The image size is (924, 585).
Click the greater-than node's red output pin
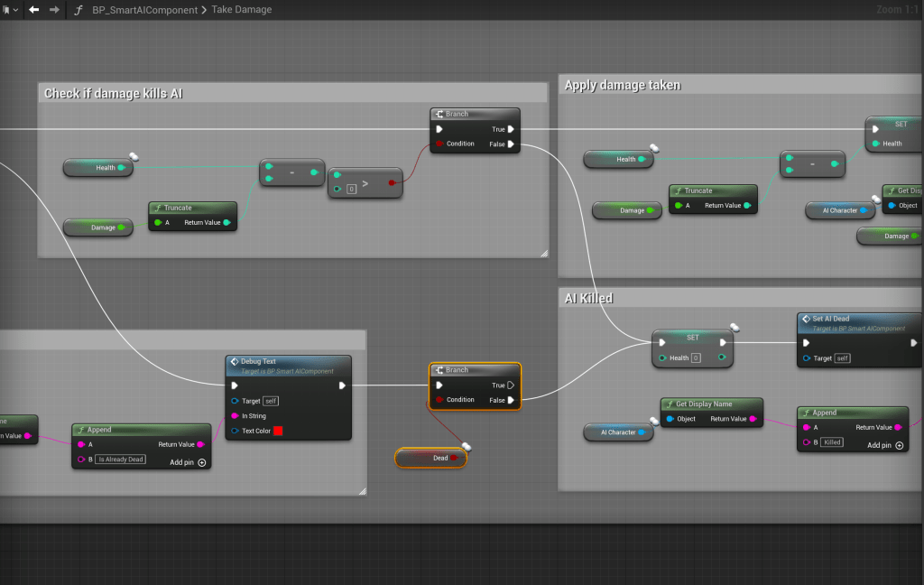tap(392, 182)
